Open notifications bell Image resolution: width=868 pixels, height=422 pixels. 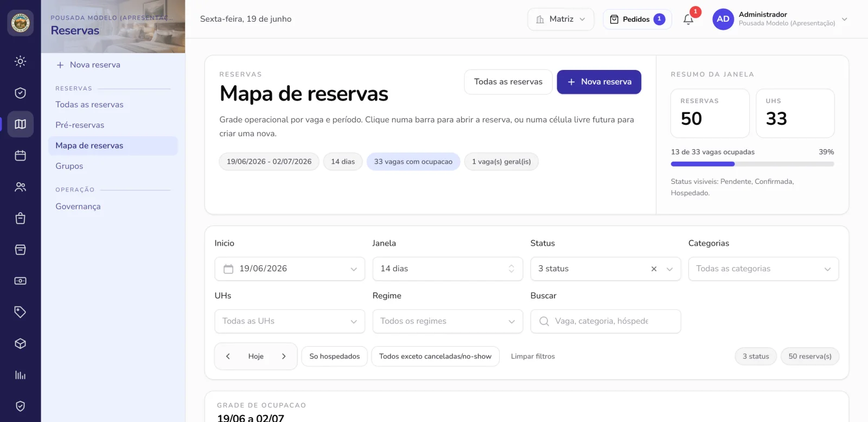(x=688, y=20)
